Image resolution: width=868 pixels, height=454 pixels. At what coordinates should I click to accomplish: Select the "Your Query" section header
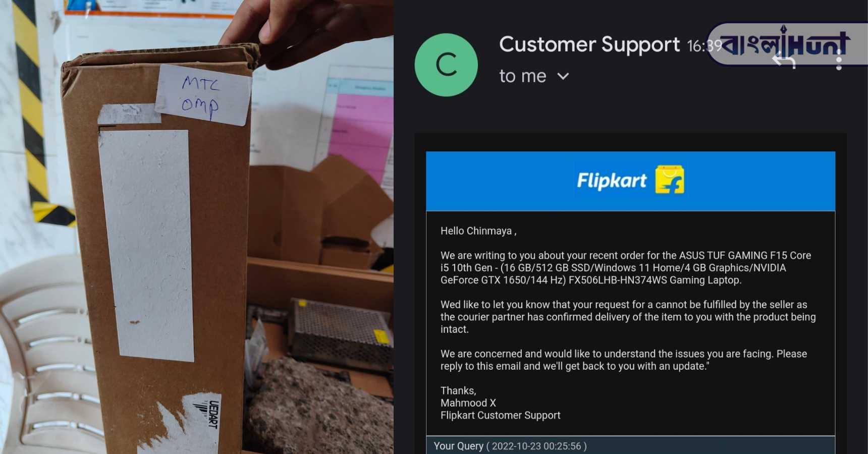[458, 446]
